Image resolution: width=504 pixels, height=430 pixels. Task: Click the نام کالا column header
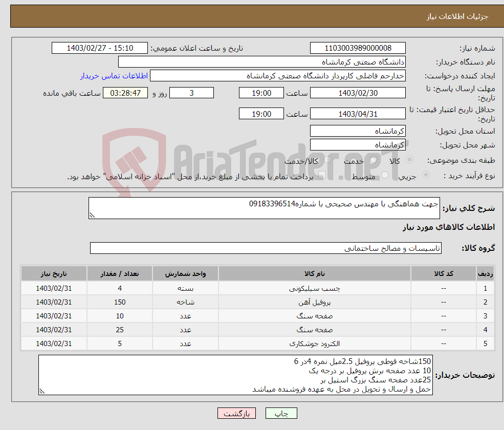314,274
